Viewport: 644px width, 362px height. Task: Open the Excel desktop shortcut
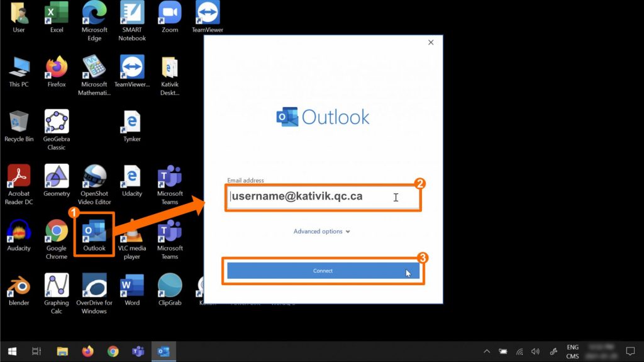click(57, 13)
